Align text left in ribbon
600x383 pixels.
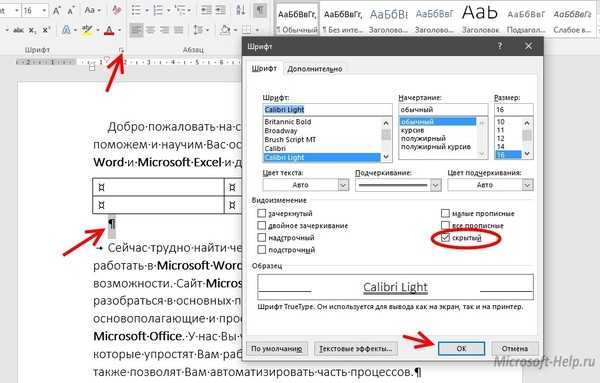click(136, 30)
